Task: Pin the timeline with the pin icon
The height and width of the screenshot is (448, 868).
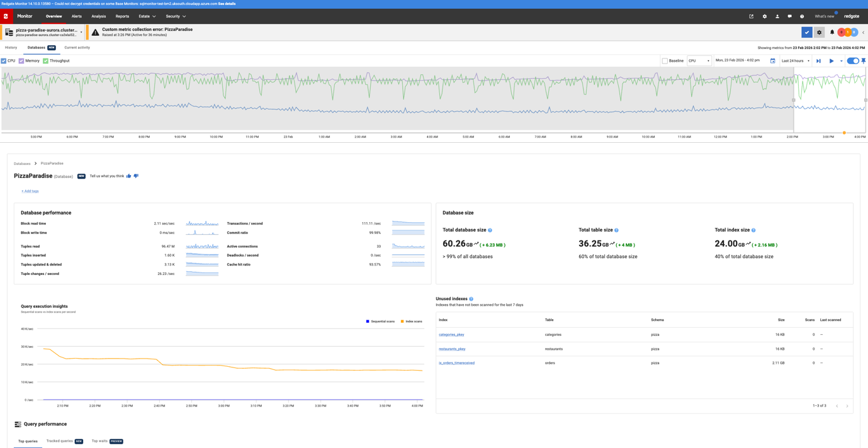Action: click(864, 61)
